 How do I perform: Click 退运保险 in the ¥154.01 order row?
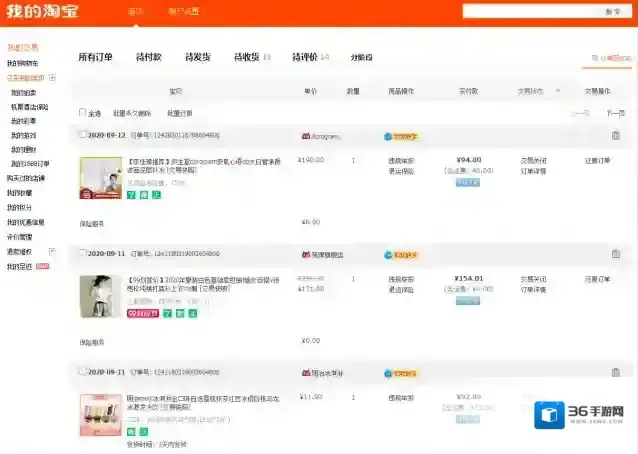[401, 290]
